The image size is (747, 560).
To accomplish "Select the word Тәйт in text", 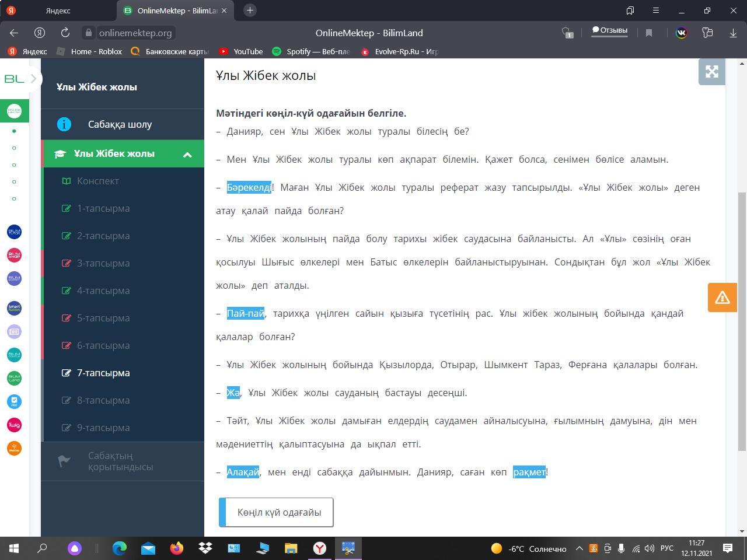I will (x=238, y=421).
